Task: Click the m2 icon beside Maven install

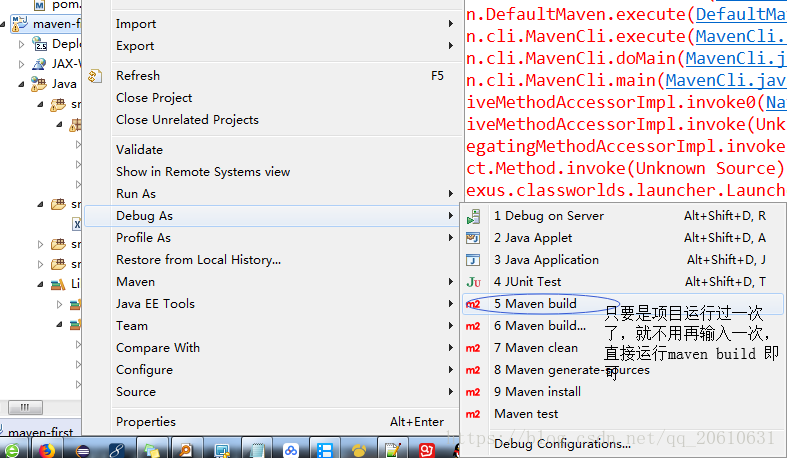Action: point(473,392)
